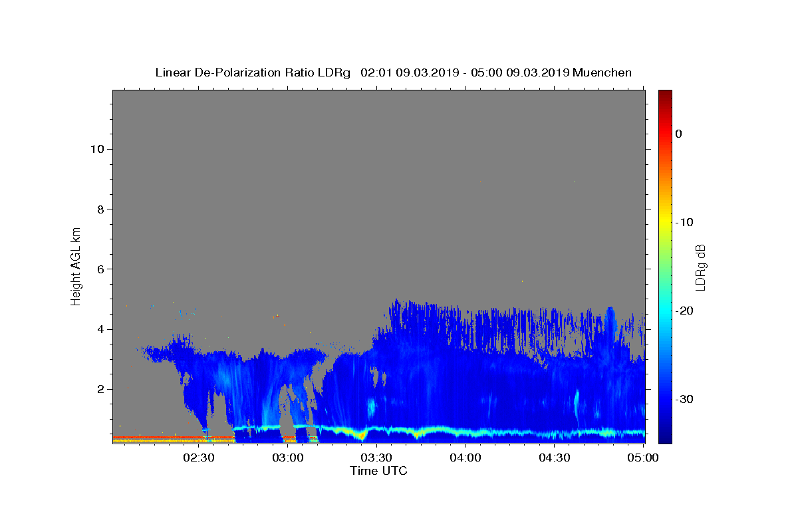The width and height of the screenshot is (798, 532).
Task: Click the colorbar value -20
Action: (684, 311)
